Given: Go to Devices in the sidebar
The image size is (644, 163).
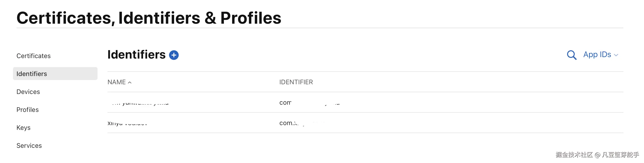Looking at the screenshot, I should click(x=28, y=92).
